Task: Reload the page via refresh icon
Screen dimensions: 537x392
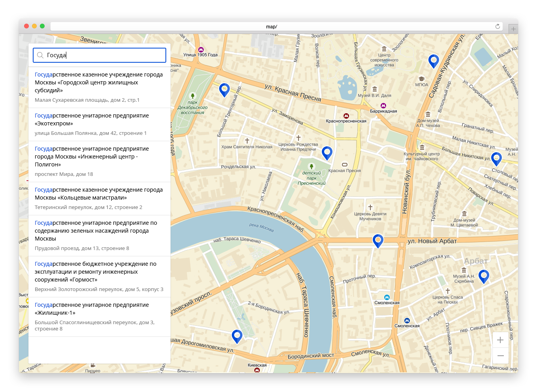Action: click(498, 26)
